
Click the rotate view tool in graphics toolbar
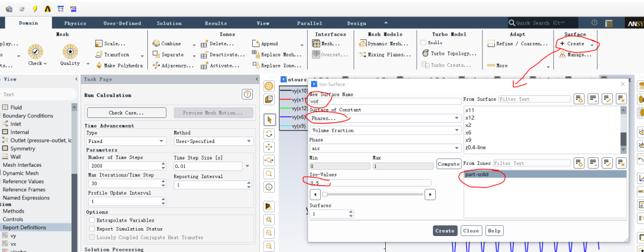pos(269,133)
